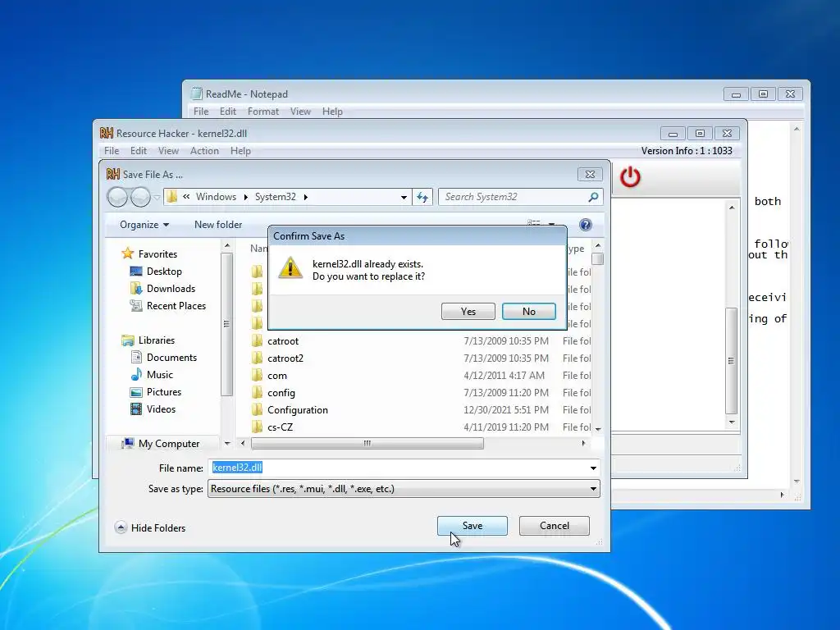Click the System32 path segment

(x=276, y=197)
